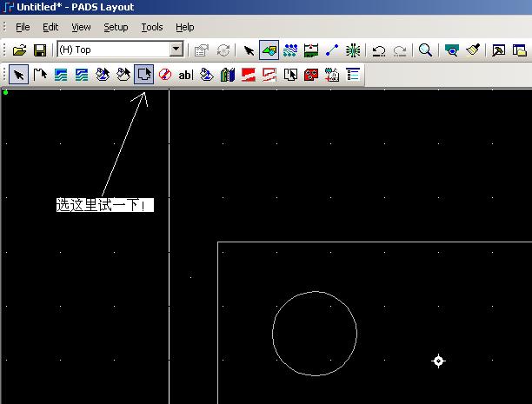Open the Project Explorer icon
This screenshot has height=404, width=532.
pos(520,50)
